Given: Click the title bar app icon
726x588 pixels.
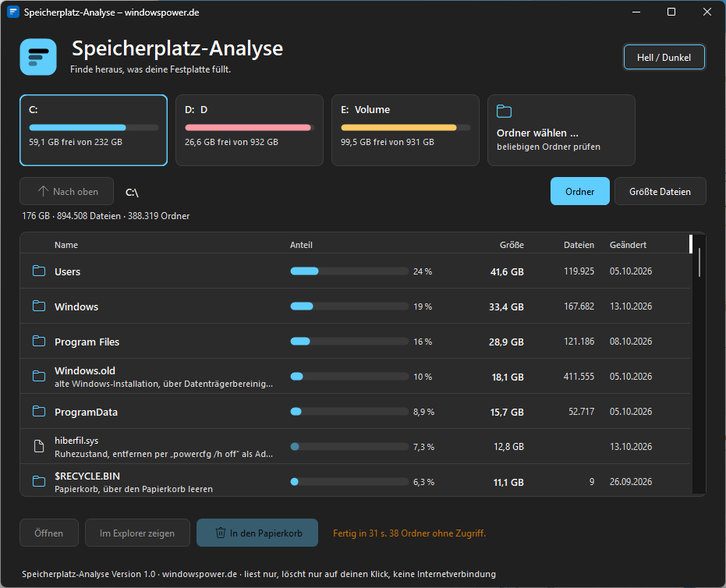Looking at the screenshot, I should 13,12.
